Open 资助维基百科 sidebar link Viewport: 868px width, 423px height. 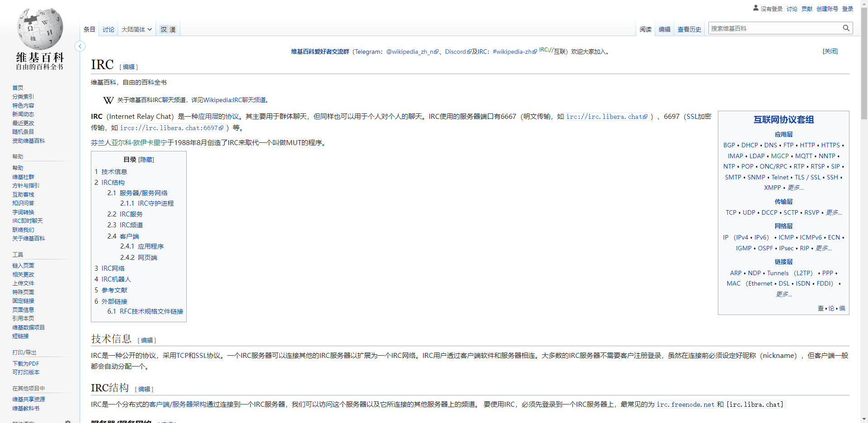(x=28, y=141)
